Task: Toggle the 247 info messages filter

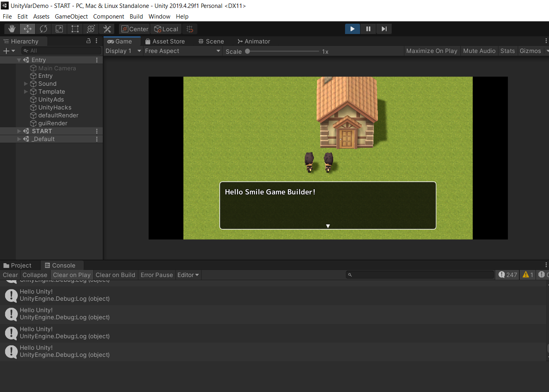Action: (x=508, y=275)
